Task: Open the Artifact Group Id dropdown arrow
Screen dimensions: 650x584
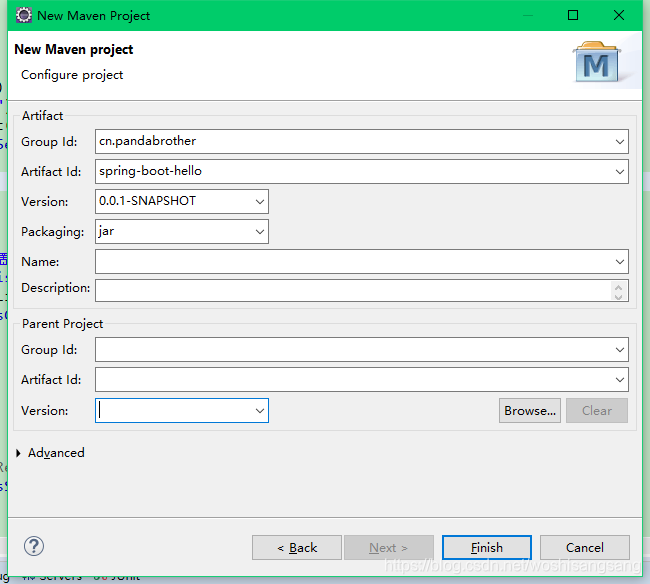Action: 619,142
